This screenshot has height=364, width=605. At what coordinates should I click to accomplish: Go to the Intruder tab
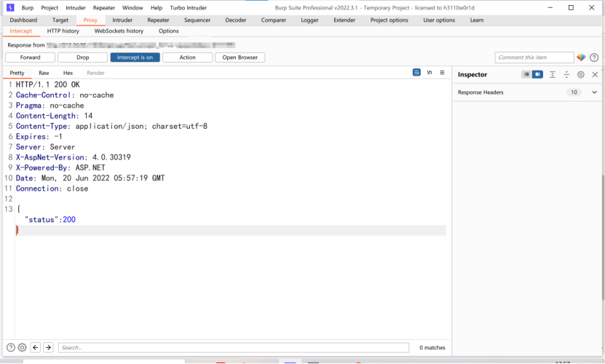[122, 20]
